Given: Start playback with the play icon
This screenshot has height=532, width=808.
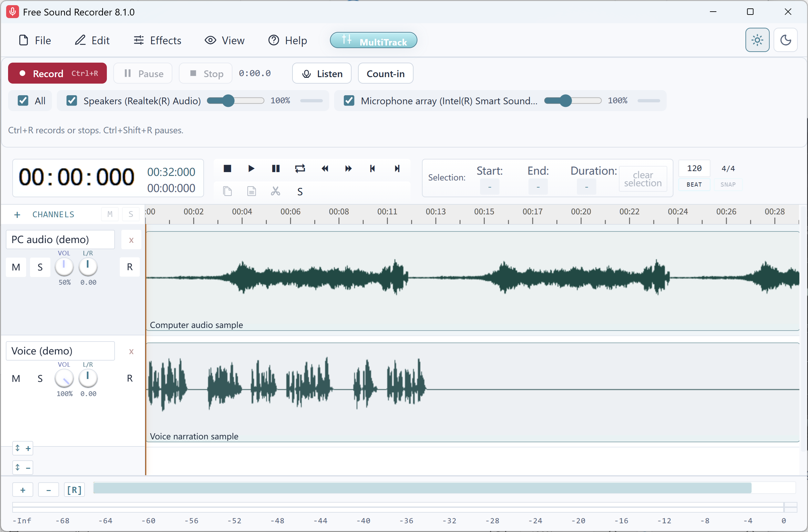Looking at the screenshot, I should pos(251,169).
